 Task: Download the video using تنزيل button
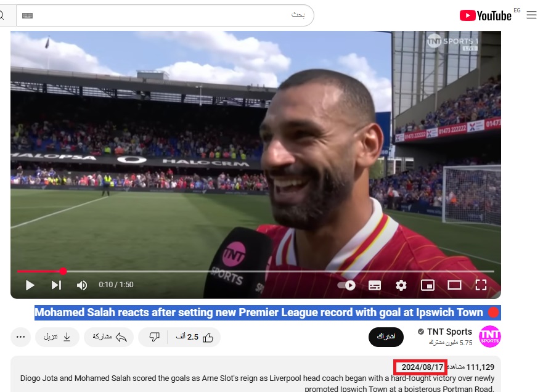57,337
